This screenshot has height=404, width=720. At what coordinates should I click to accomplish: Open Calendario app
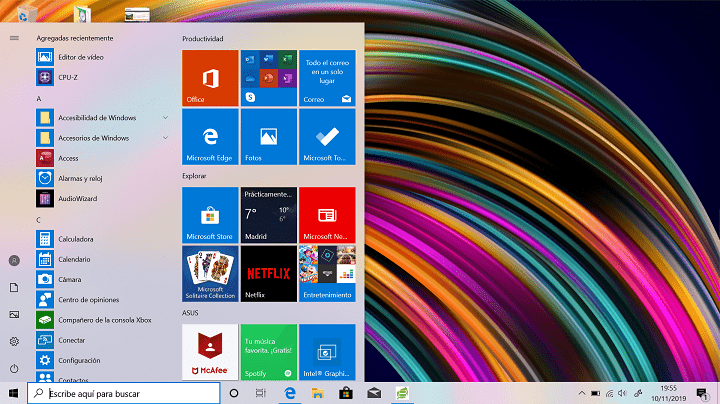point(103,259)
